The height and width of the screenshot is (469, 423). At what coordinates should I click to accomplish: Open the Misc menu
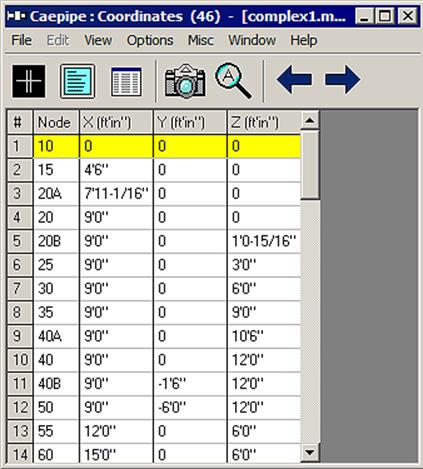[201, 40]
